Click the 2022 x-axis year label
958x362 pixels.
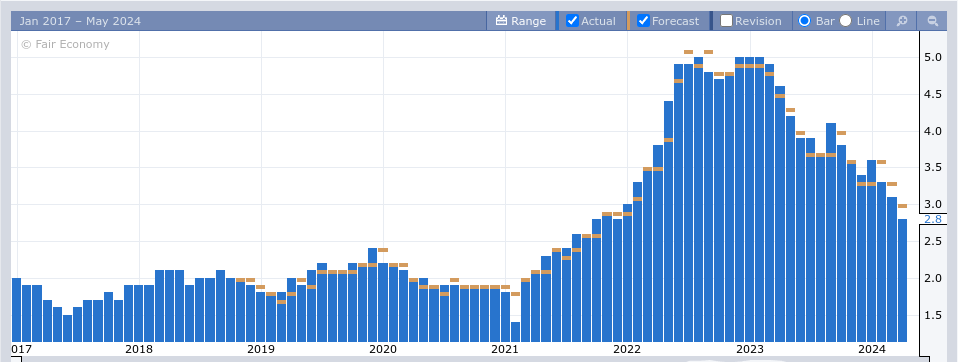pos(627,349)
